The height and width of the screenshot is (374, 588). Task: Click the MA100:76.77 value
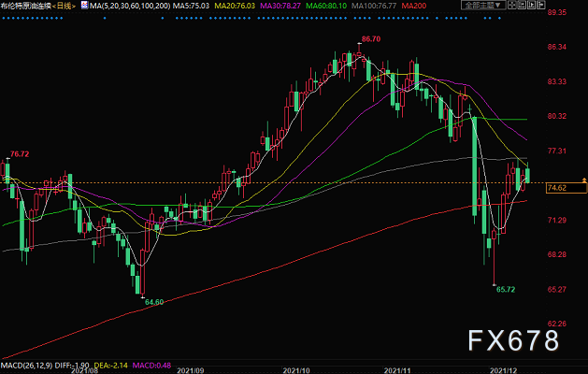coord(374,6)
